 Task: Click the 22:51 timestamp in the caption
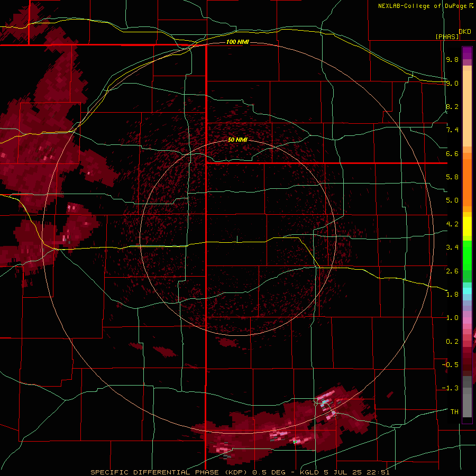tap(379, 472)
